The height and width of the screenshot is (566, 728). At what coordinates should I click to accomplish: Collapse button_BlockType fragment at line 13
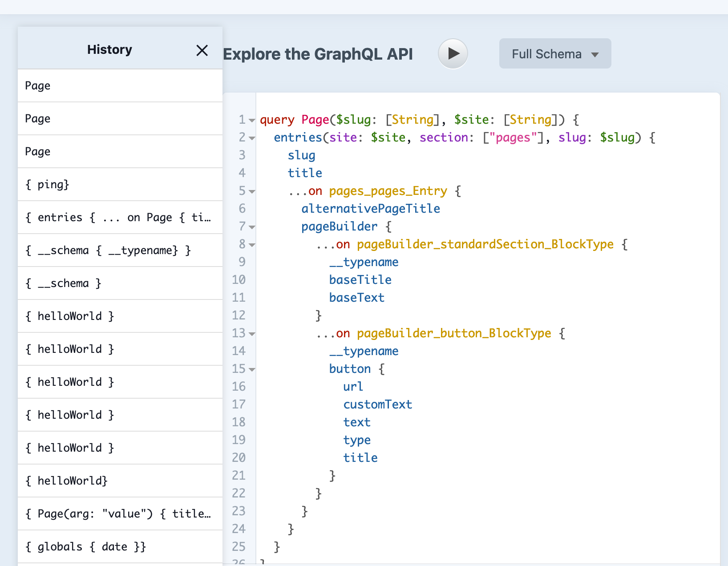click(252, 334)
